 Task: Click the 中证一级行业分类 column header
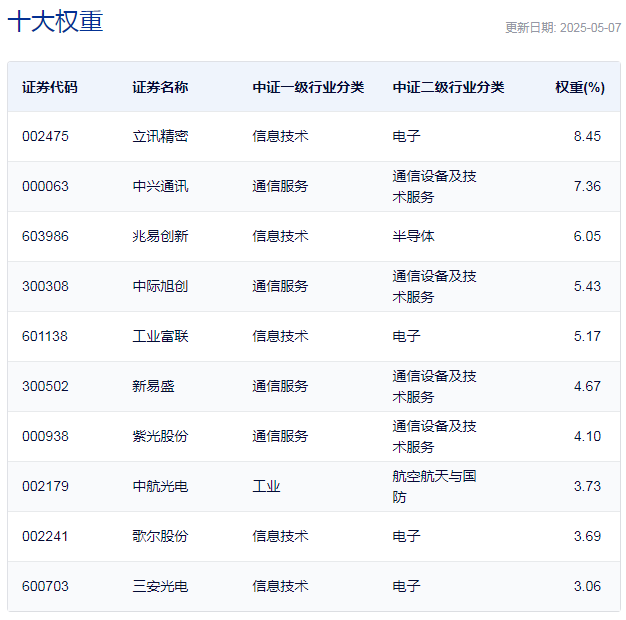pyautogui.click(x=308, y=87)
